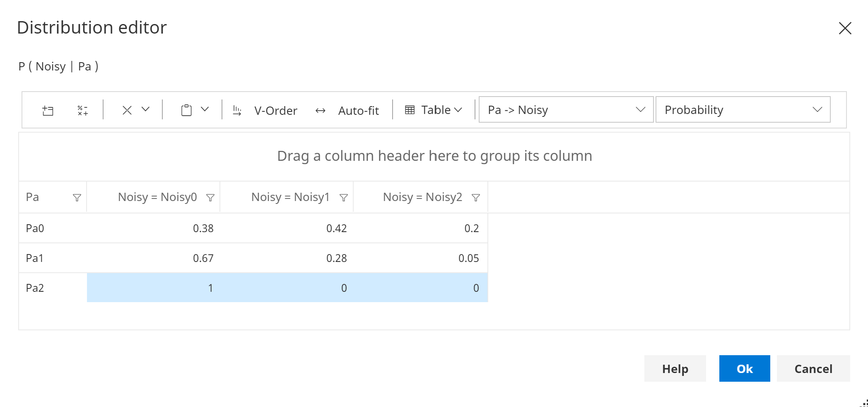Click the X delete icon in toolbar
This screenshot has height=407, width=868.
pos(127,110)
